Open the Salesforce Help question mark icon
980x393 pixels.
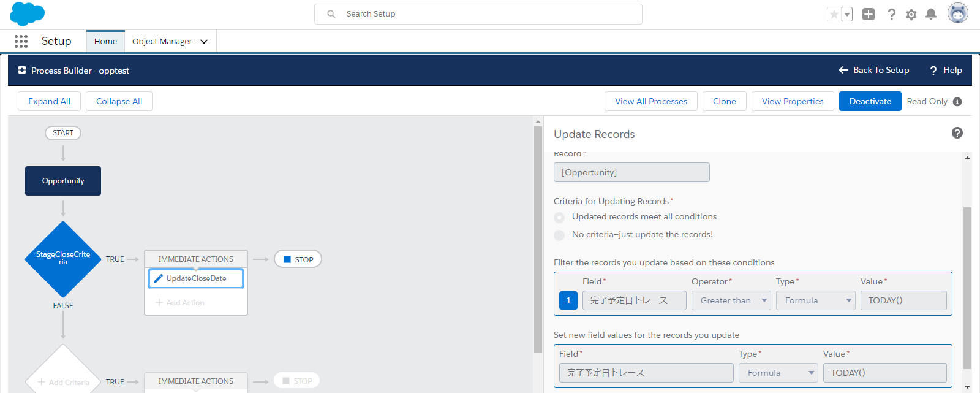(x=891, y=14)
